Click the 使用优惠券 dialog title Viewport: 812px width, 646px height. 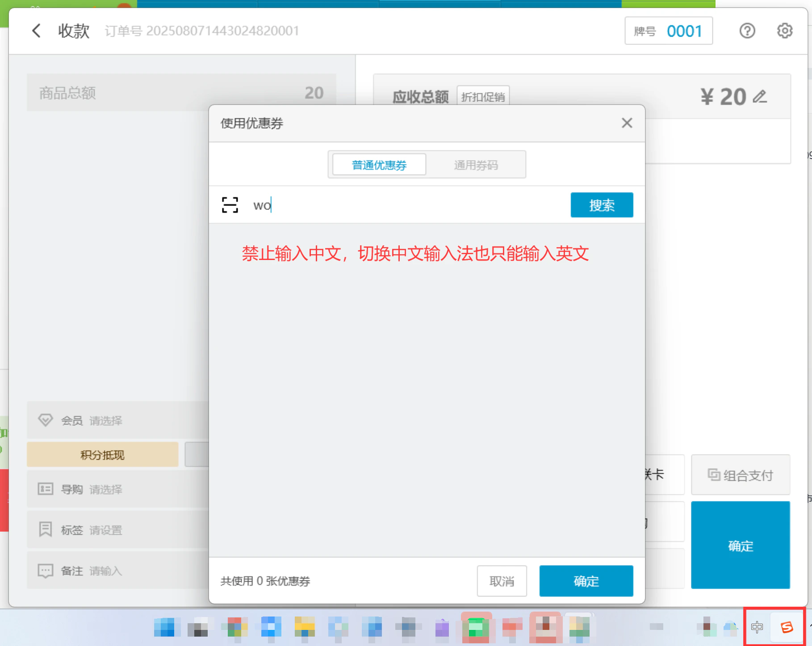click(x=252, y=123)
